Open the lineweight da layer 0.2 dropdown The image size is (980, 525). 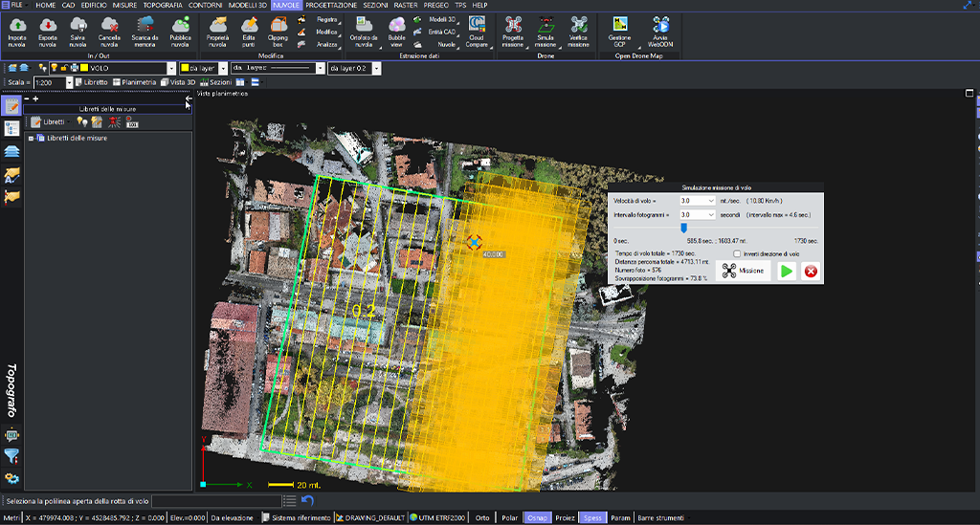coord(376,68)
